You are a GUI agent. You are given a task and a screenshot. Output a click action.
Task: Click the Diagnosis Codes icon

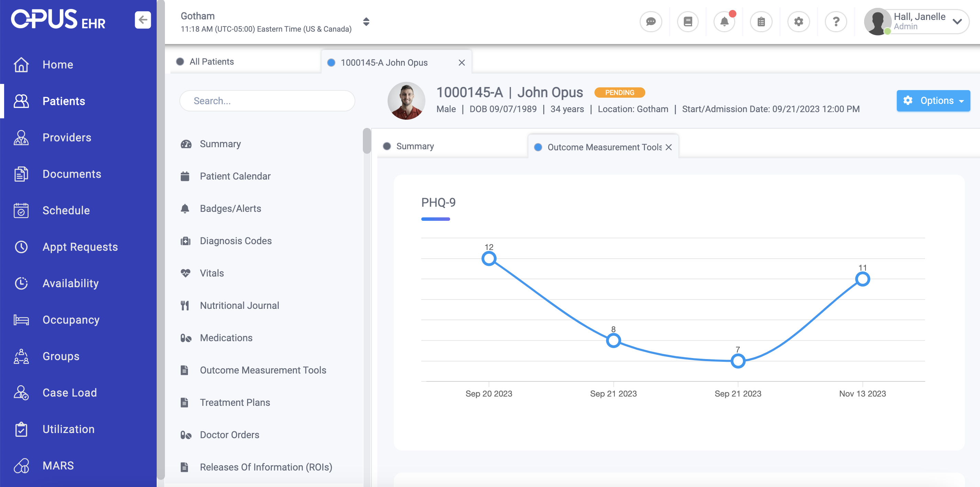click(x=185, y=240)
